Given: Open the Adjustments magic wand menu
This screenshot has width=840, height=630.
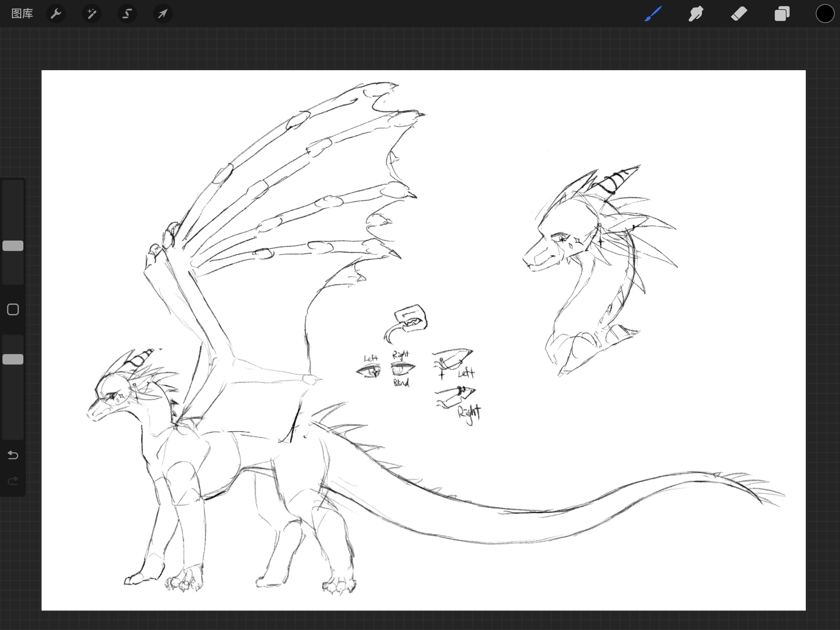Looking at the screenshot, I should [x=92, y=14].
